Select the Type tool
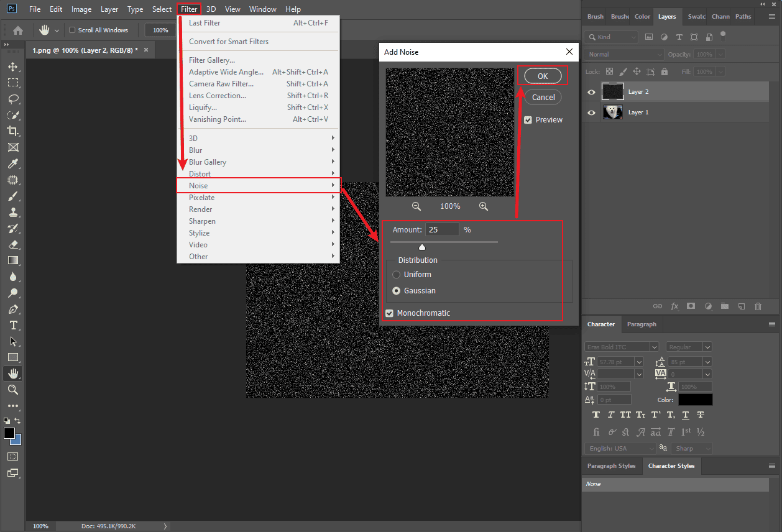This screenshot has width=782, height=532. click(12, 325)
